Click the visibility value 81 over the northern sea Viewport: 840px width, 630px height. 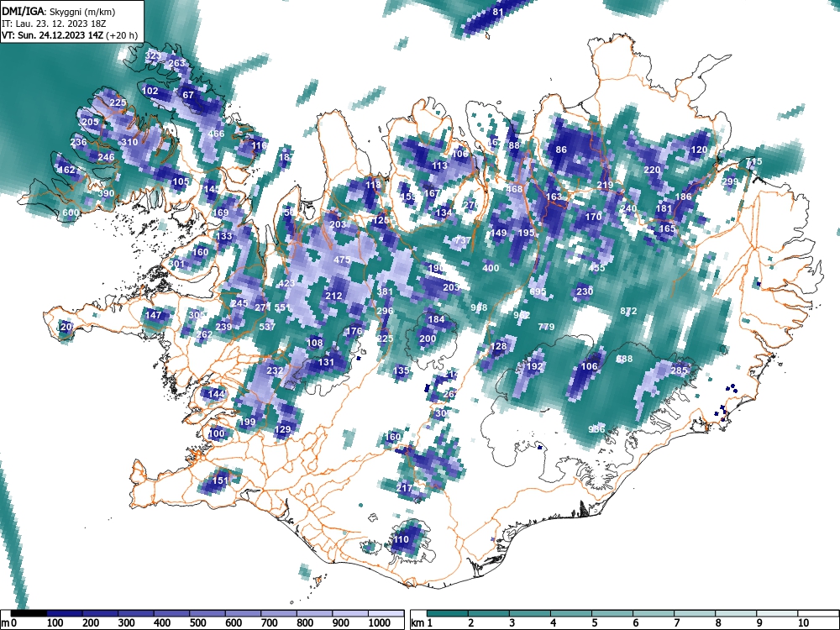[498, 12]
